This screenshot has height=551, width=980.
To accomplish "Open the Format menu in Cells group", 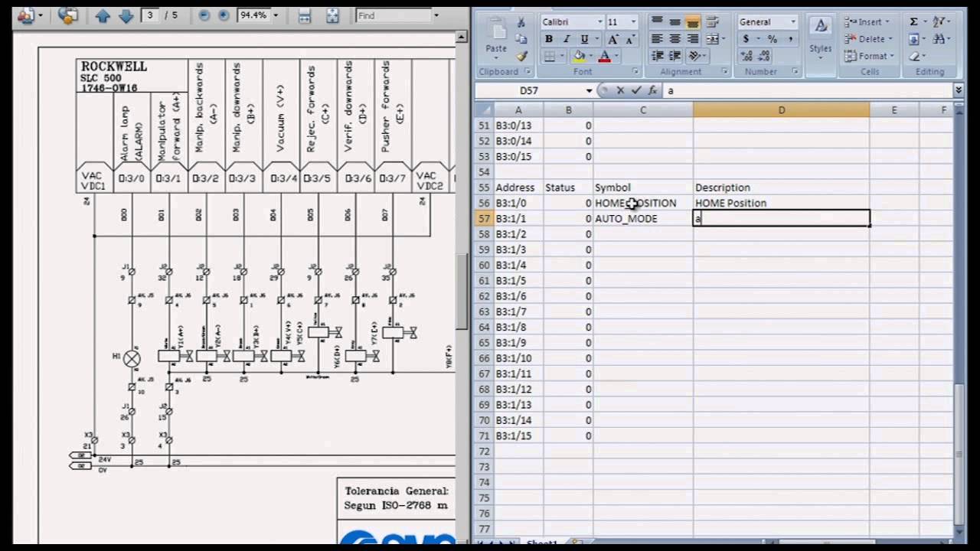I will pos(869,56).
